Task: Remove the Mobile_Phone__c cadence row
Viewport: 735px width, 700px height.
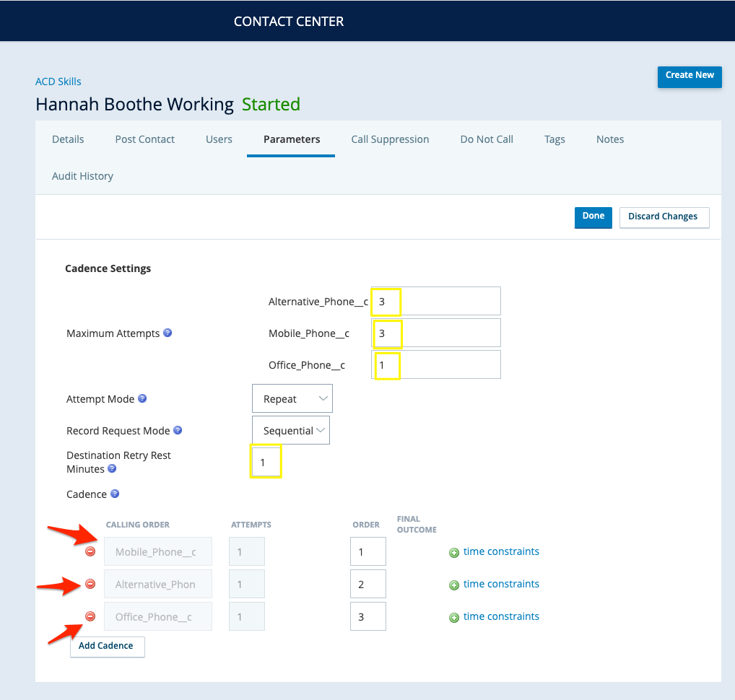Action: pos(90,551)
